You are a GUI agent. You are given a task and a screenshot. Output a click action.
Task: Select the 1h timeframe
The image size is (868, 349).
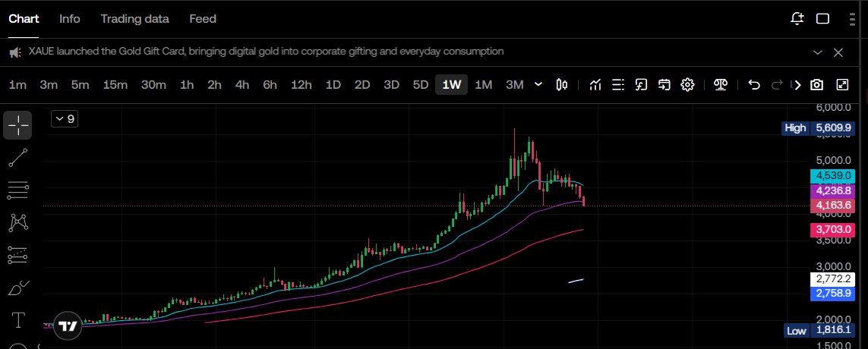coord(187,85)
